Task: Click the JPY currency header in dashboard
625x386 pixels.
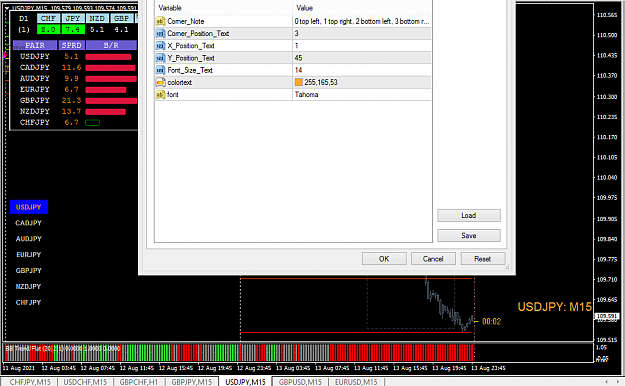Action: (x=73, y=18)
